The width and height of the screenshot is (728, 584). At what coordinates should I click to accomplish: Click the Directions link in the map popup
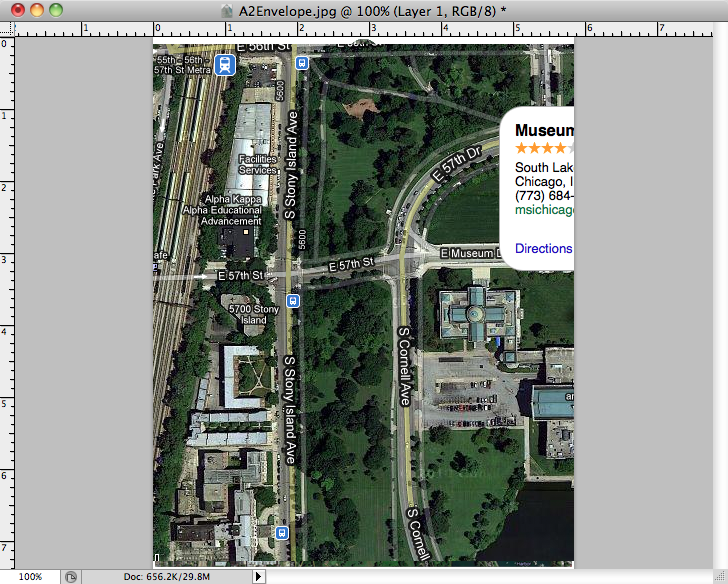(x=543, y=248)
